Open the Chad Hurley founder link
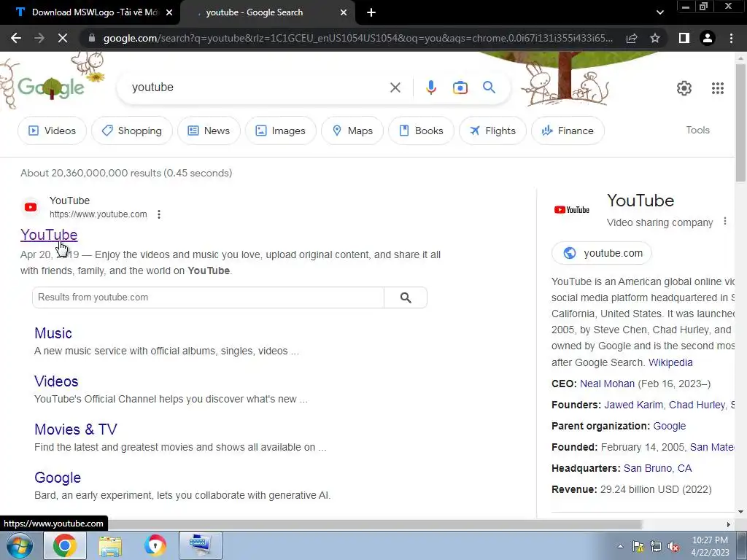This screenshot has height=560, width=747. tap(697, 405)
